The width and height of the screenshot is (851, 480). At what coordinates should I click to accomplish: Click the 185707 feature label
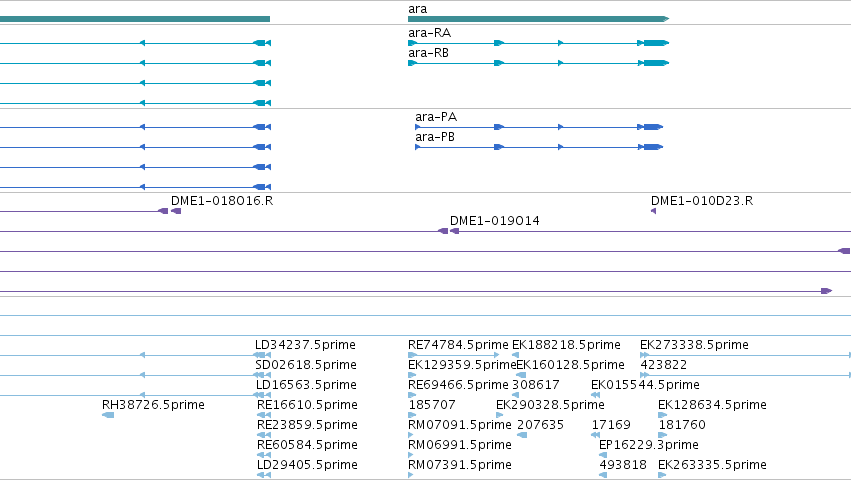pyautogui.click(x=431, y=405)
